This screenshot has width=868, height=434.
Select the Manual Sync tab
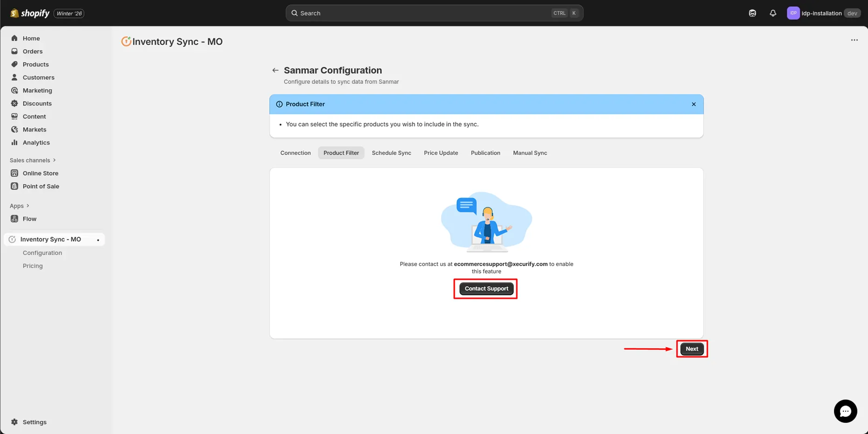click(530, 153)
